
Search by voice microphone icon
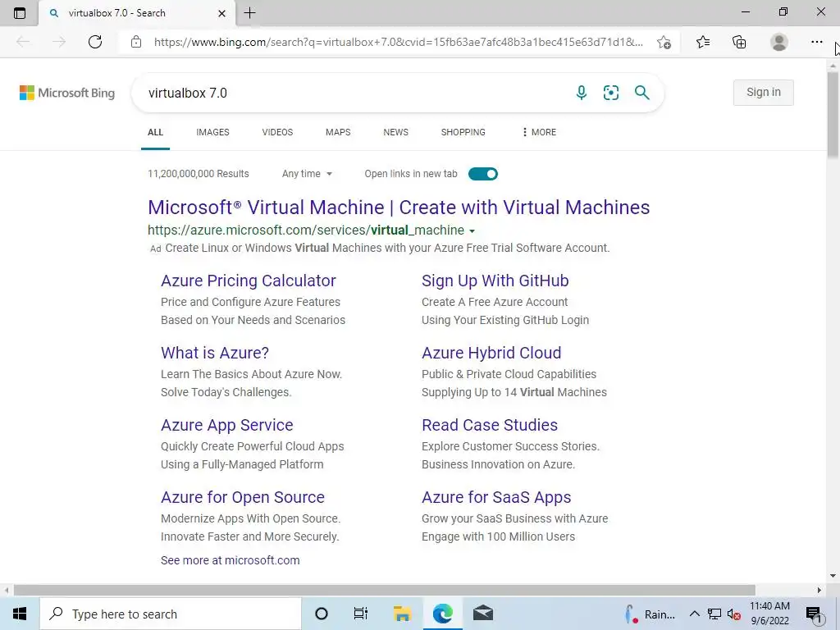tap(582, 93)
